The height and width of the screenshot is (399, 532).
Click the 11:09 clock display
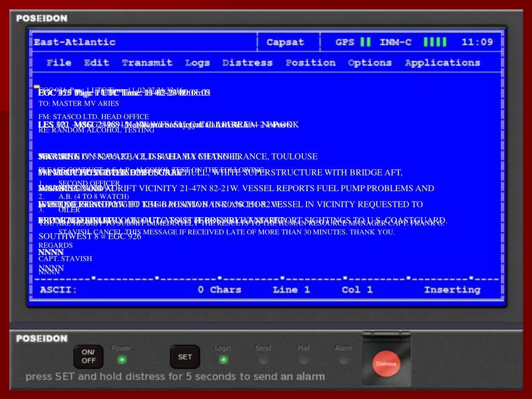pos(477,42)
